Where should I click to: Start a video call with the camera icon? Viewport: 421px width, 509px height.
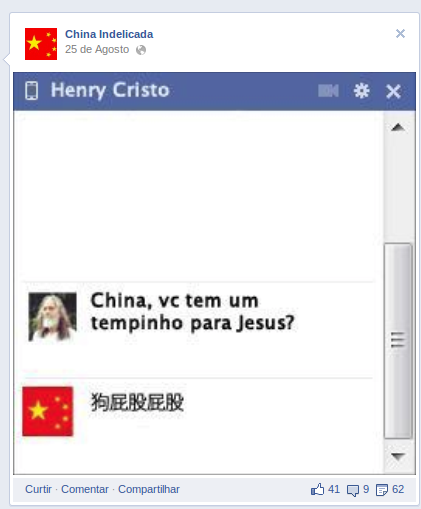pos(328,91)
